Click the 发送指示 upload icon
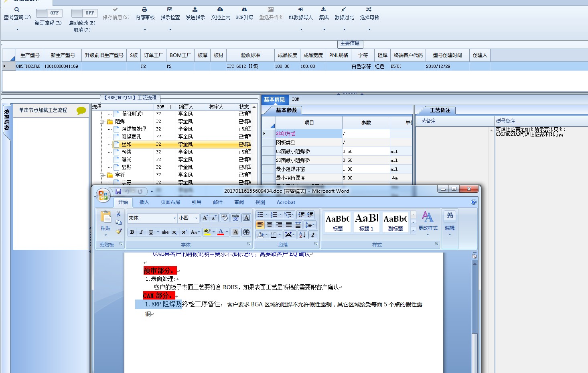This screenshot has height=373, width=588. [x=195, y=9]
